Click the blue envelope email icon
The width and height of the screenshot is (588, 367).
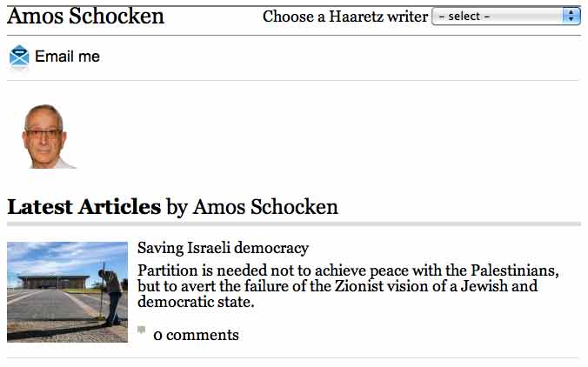19,57
